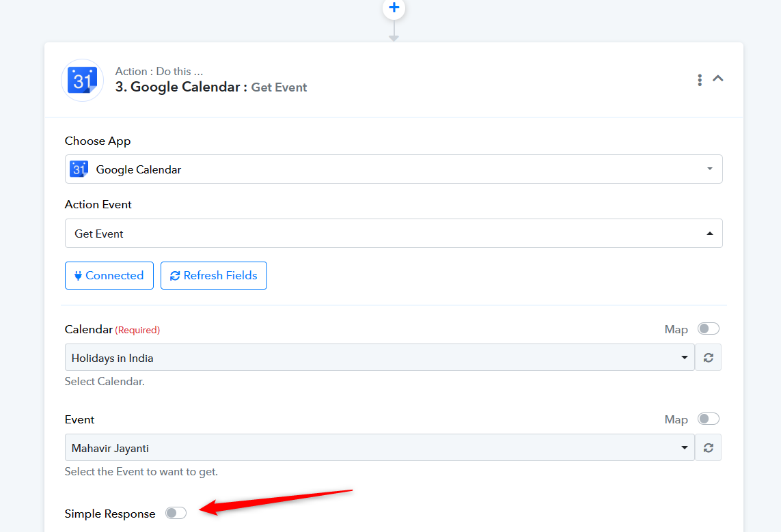781x532 pixels.
Task: Expand the Mahavir Jayanti event dropdown
Action: pos(685,448)
